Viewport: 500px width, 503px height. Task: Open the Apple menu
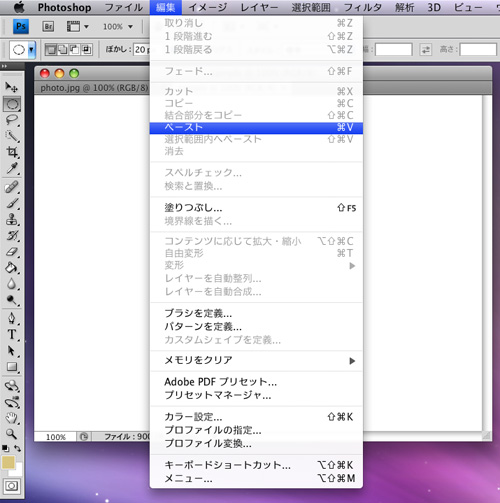19,7
